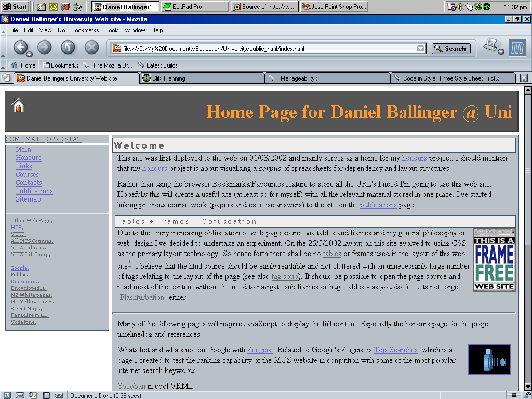Switch to Jasc Paint Shop Pro in taskbar
532x399 pixels.
point(335,6)
